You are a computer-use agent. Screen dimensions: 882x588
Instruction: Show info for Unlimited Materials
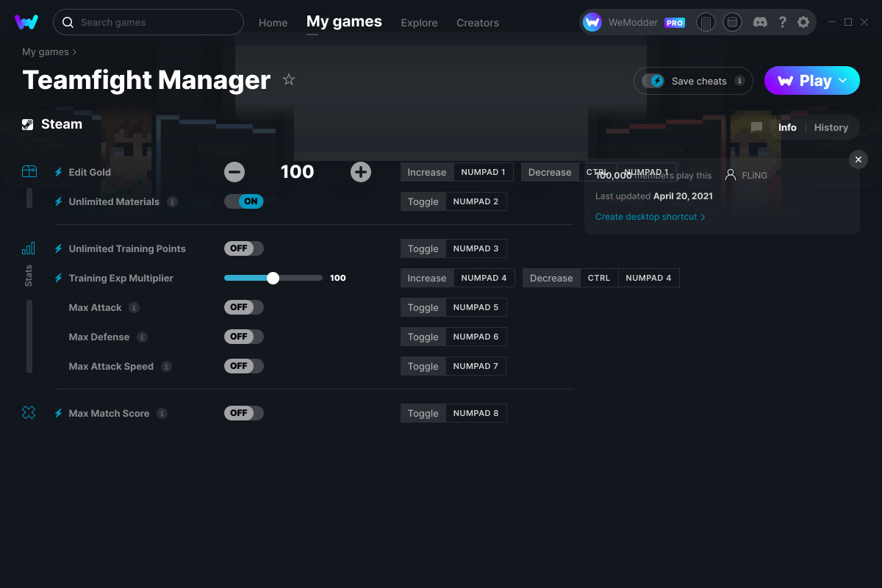coord(172,201)
